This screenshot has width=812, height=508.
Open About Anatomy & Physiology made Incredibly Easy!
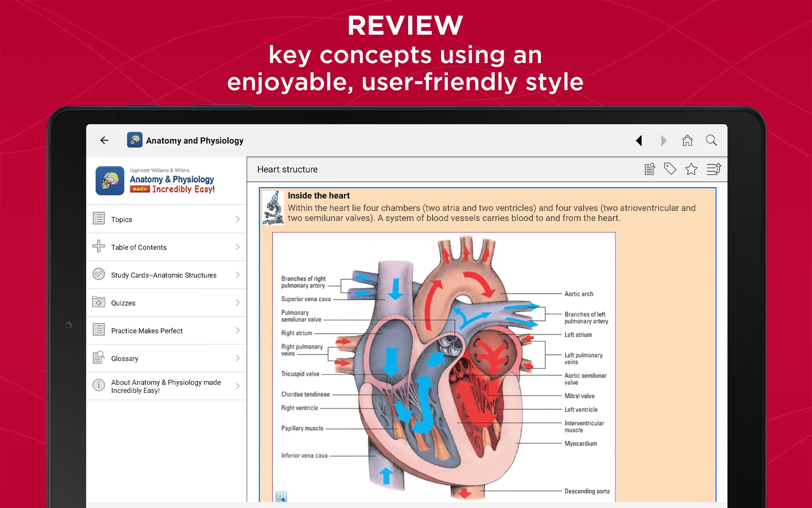tap(166, 386)
